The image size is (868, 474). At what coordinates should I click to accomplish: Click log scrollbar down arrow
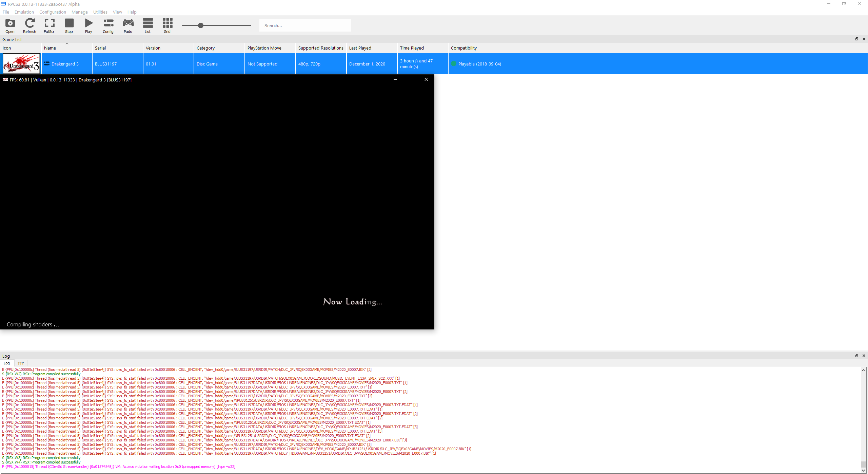[863, 470]
